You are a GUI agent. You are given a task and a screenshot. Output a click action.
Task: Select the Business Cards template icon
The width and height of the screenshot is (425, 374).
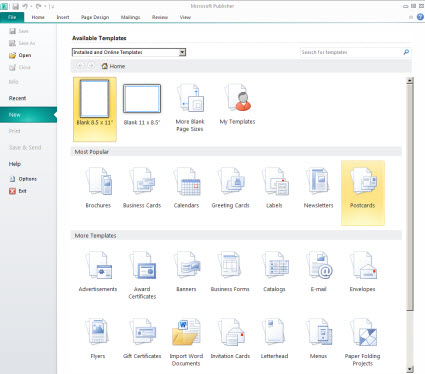tap(142, 181)
